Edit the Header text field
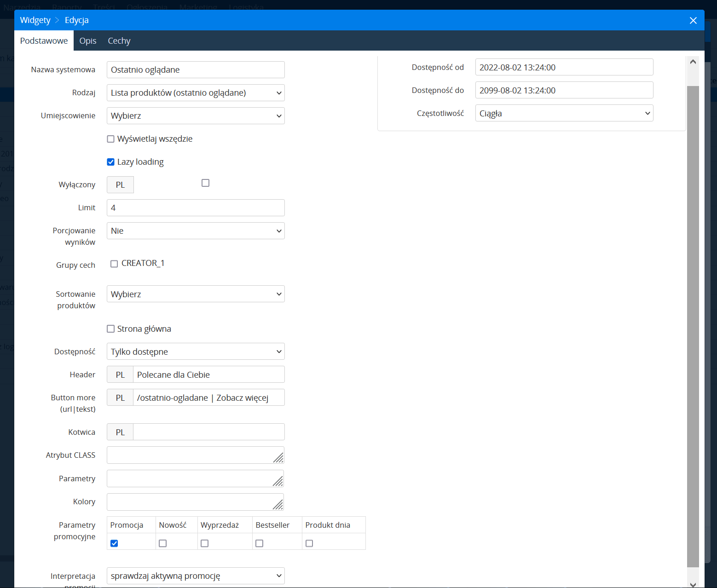Image resolution: width=717 pixels, height=588 pixels. point(209,375)
